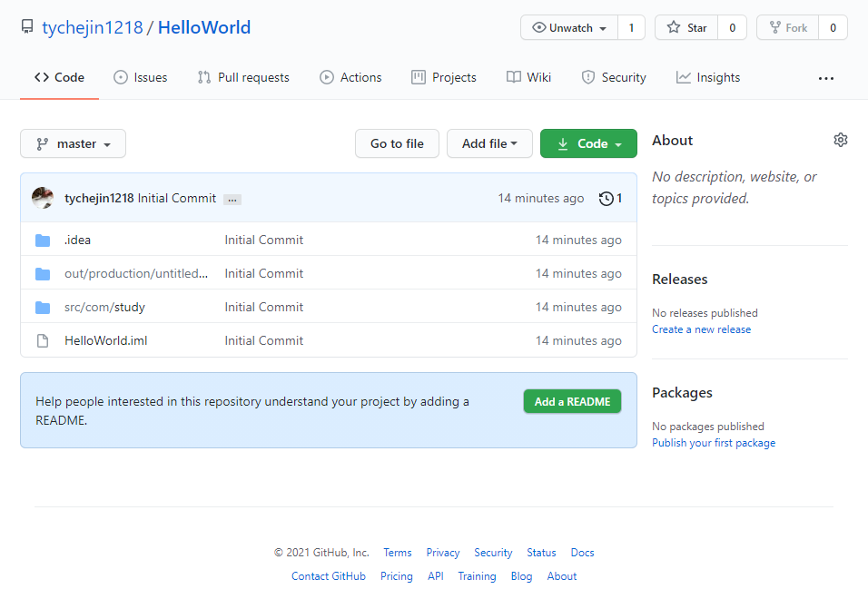Select the Code tab
868x589 pixels.
pyautogui.click(x=59, y=77)
